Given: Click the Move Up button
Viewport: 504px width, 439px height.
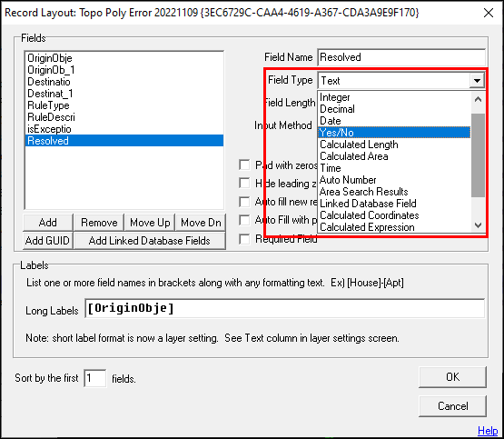Looking at the screenshot, I should click(x=150, y=223).
